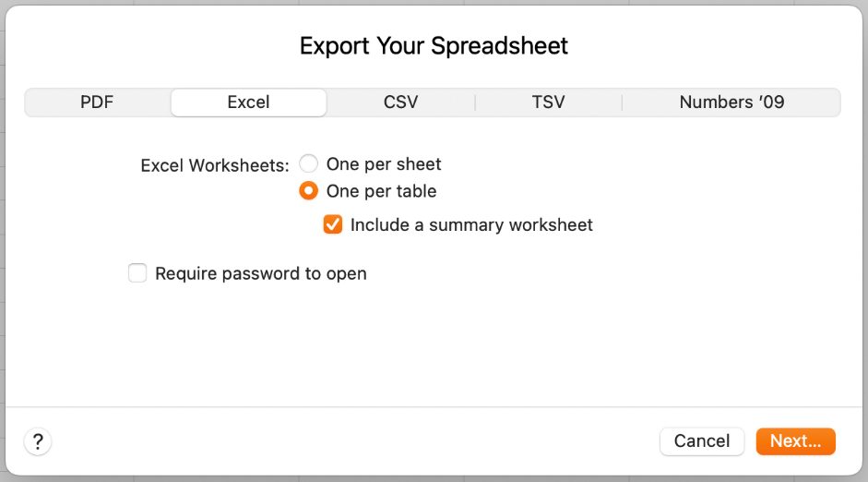This screenshot has height=482, width=868.
Task: Open the TSV export tab
Action: tap(548, 102)
